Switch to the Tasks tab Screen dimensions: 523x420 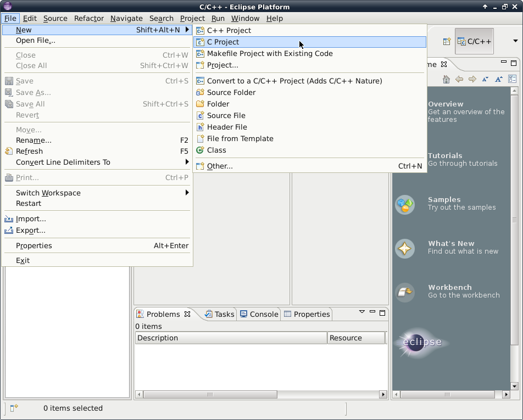point(220,315)
